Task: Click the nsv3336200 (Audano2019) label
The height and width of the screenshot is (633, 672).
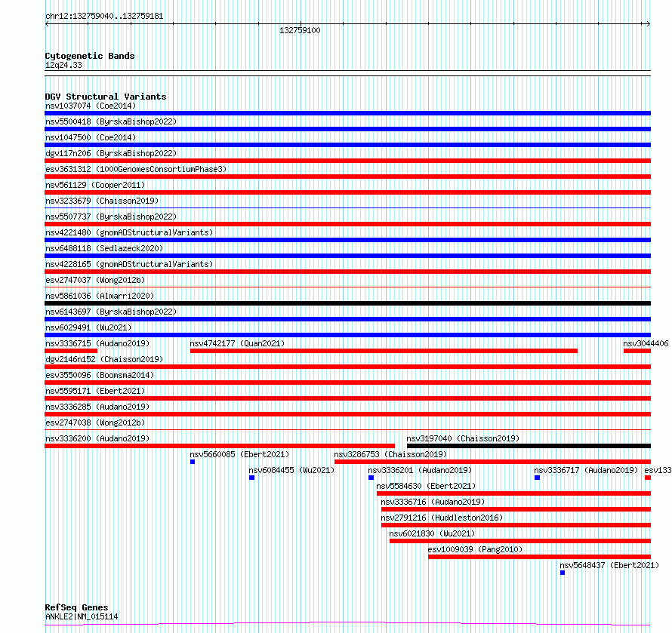Action: point(97,438)
